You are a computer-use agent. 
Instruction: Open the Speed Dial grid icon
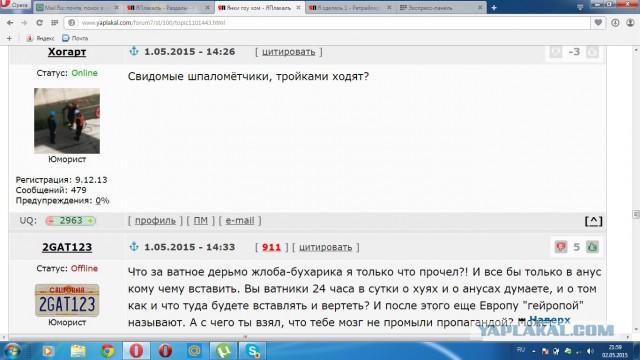[x=55, y=23]
